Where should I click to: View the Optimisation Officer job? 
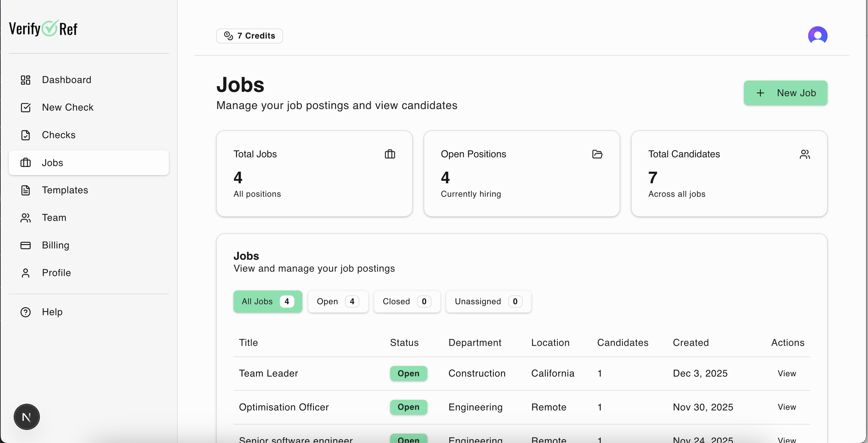[787, 407]
